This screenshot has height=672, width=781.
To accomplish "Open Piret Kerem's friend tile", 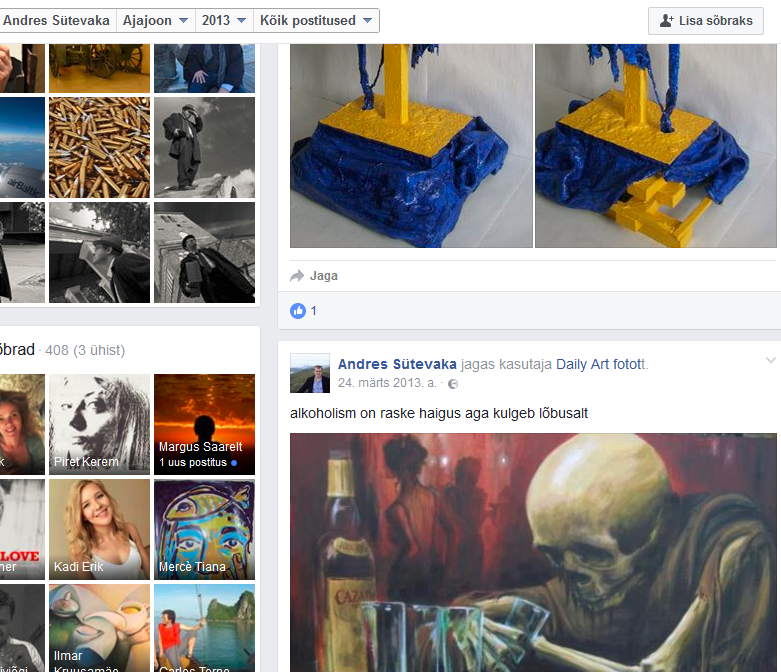I will tap(100, 424).
